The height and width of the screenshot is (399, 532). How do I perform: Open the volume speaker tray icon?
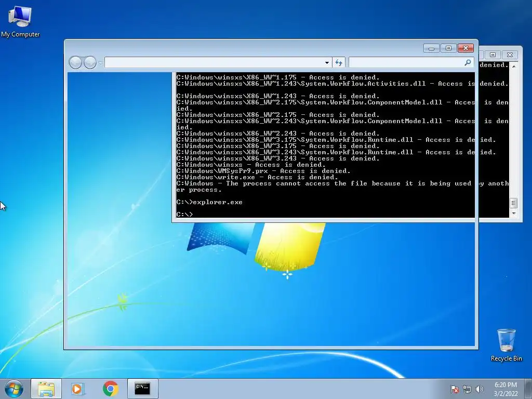click(x=480, y=389)
